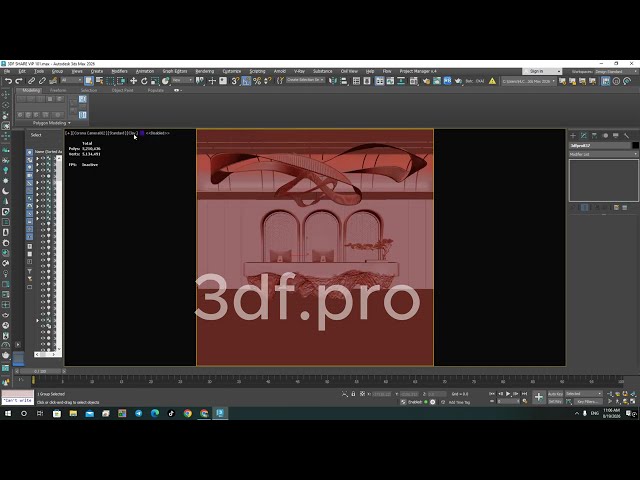Open Google Chrome from the taskbar

[187, 413]
